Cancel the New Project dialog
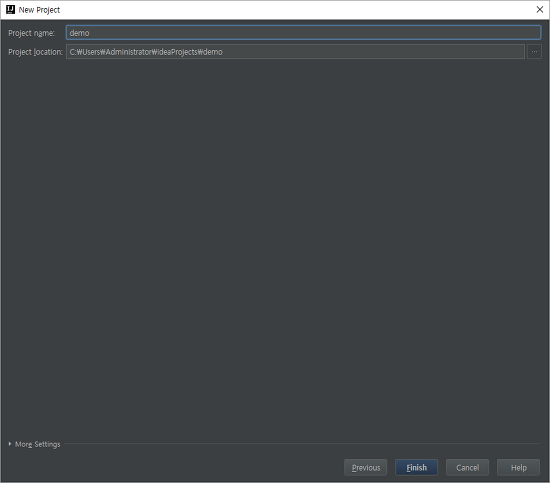The height and width of the screenshot is (483, 550). pyautogui.click(x=467, y=468)
